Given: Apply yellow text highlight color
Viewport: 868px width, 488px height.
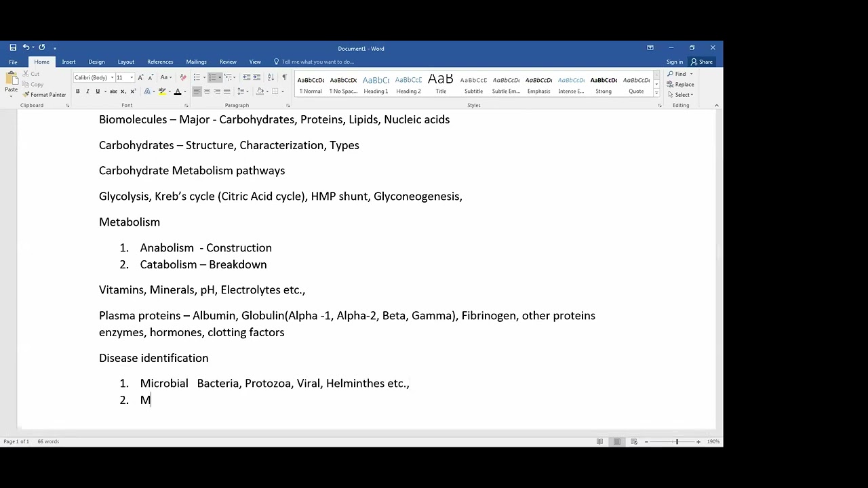Looking at the screenshot, I should pyautogui.click(x=161, y=91).
